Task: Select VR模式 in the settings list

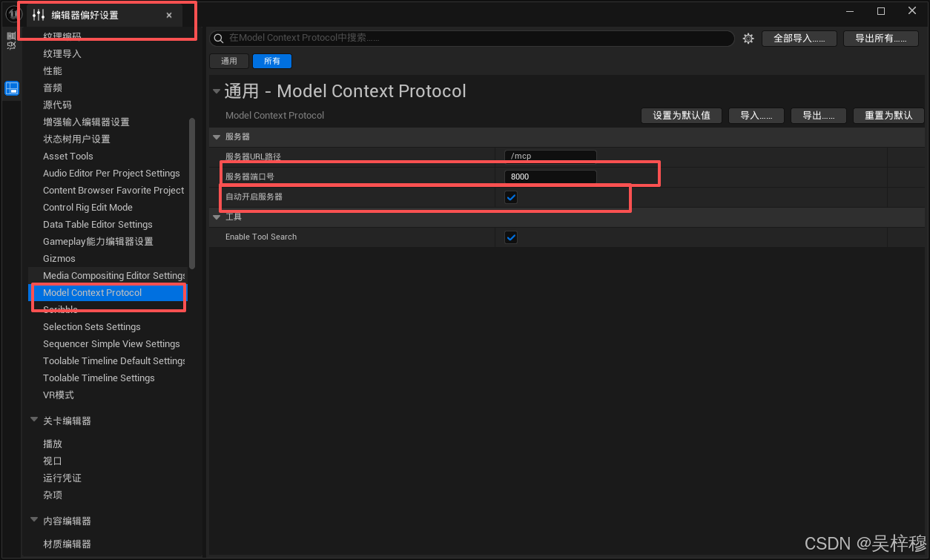Action: 59,395
